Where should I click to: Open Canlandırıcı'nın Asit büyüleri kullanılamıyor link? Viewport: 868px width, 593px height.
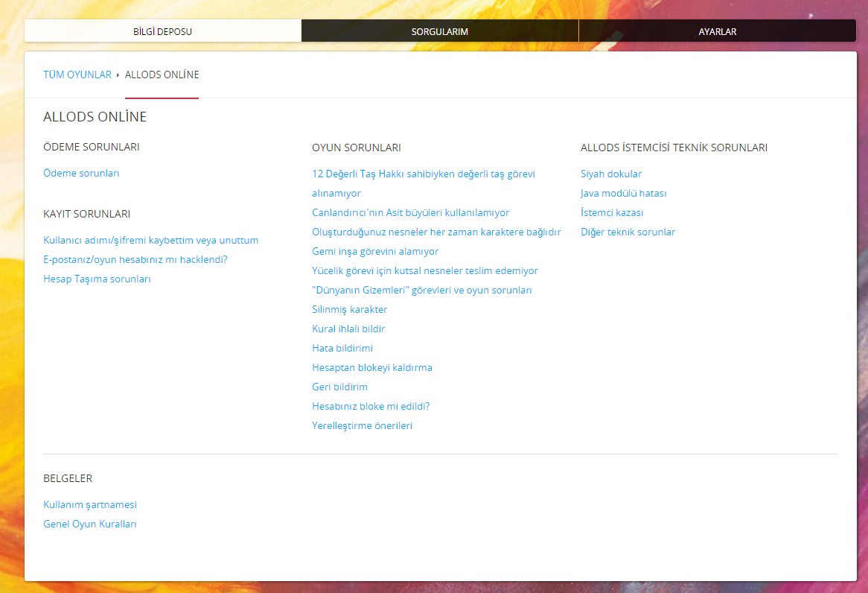(410, 213)
